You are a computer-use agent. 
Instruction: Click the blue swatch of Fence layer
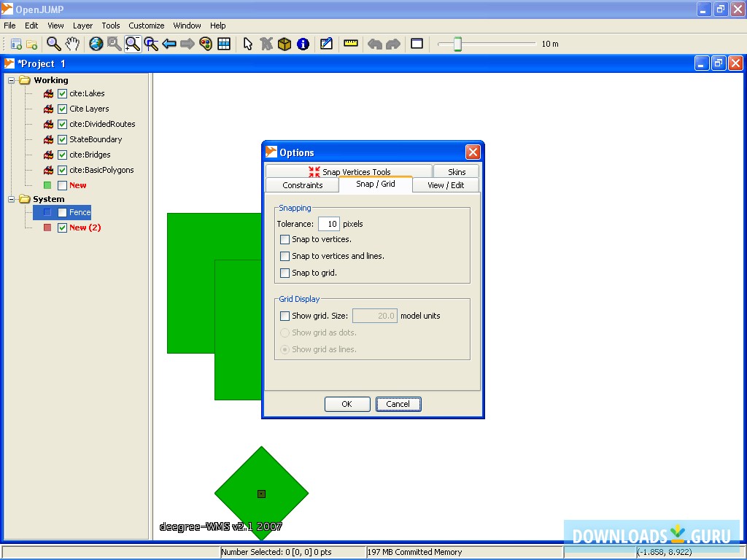(47, 212)
